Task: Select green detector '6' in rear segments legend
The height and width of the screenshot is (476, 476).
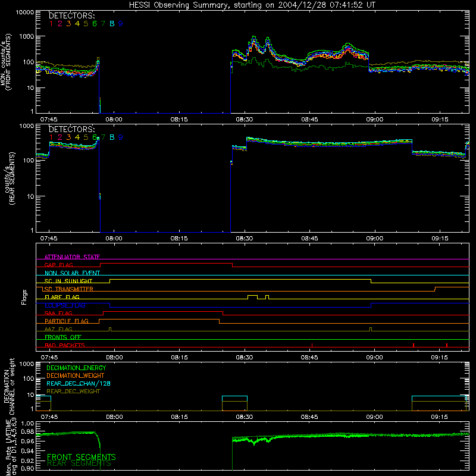Action: [x=95, y=137]
